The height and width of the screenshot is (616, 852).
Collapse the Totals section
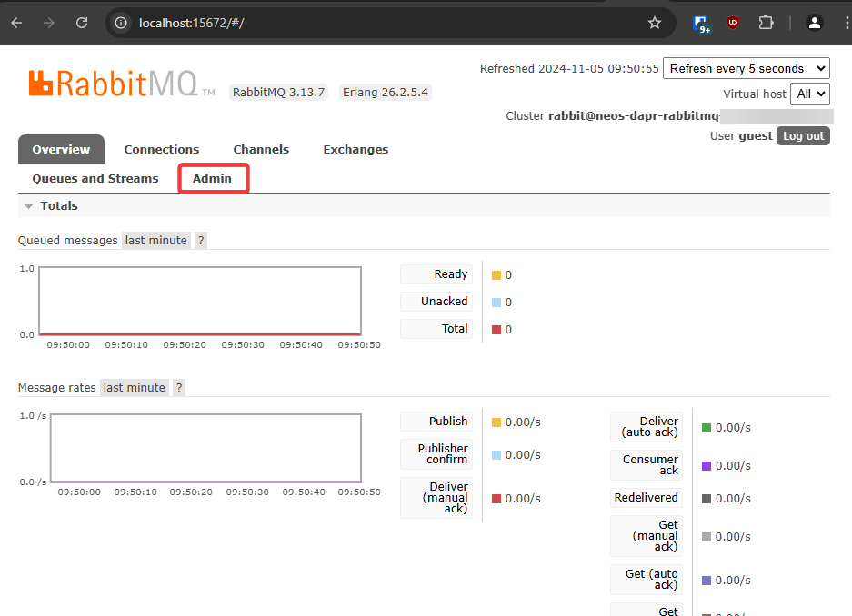[x=29, y=206]
